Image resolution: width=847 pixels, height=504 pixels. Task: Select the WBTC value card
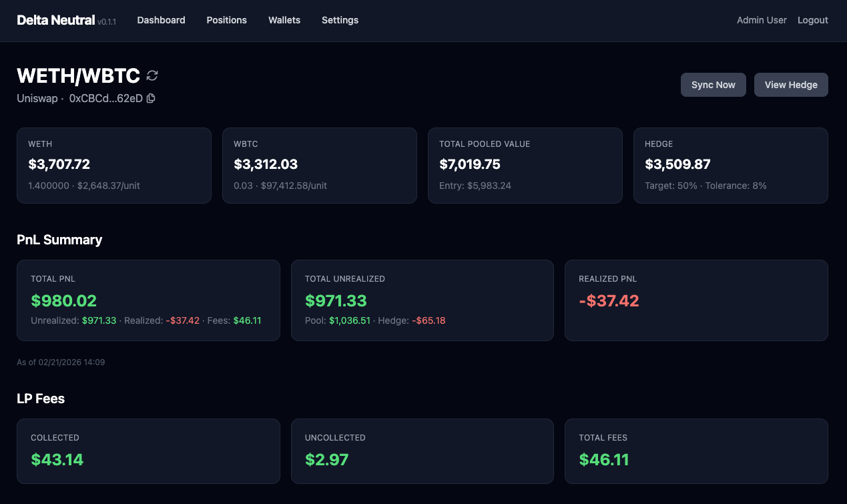(320, 166)
